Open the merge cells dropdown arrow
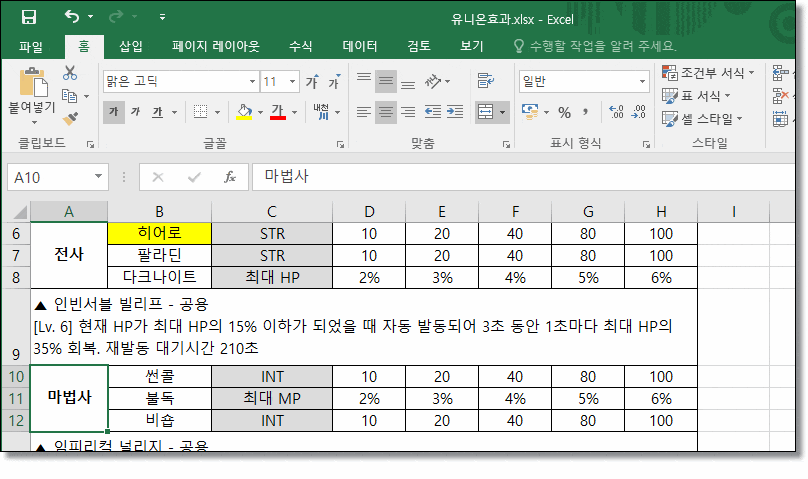The image size is (808, 479). click(x=502, y=112)
